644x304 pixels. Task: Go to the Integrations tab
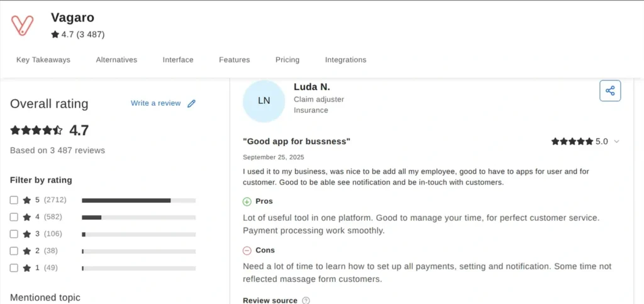pyautogui.click(x=345, y=60)
